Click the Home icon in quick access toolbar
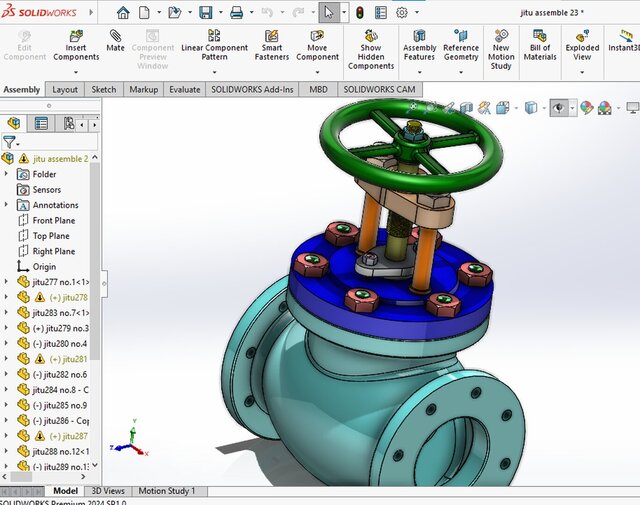 coord(123,13)
